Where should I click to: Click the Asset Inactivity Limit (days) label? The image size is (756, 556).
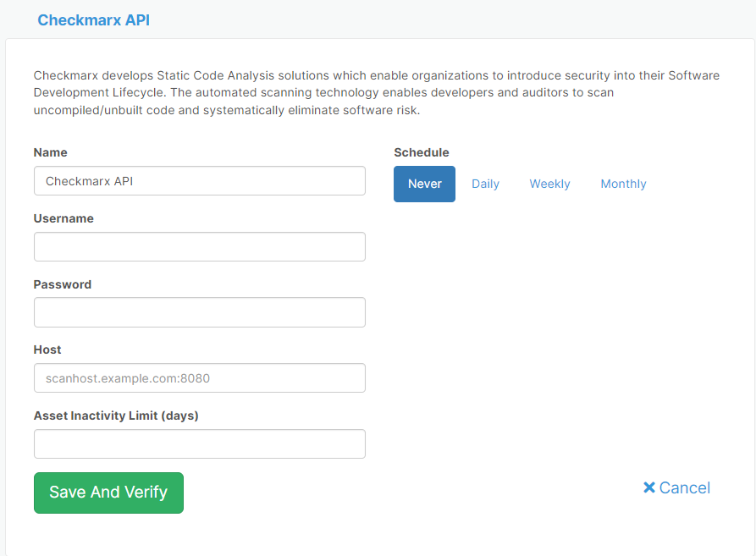116,416
